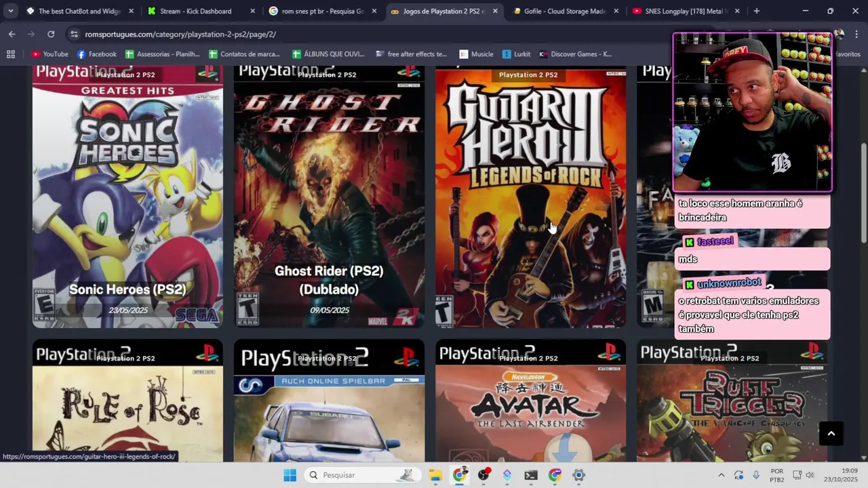Click Playstation 2 PS2 tag on Sonic Heroes

(x=125, y=75)
